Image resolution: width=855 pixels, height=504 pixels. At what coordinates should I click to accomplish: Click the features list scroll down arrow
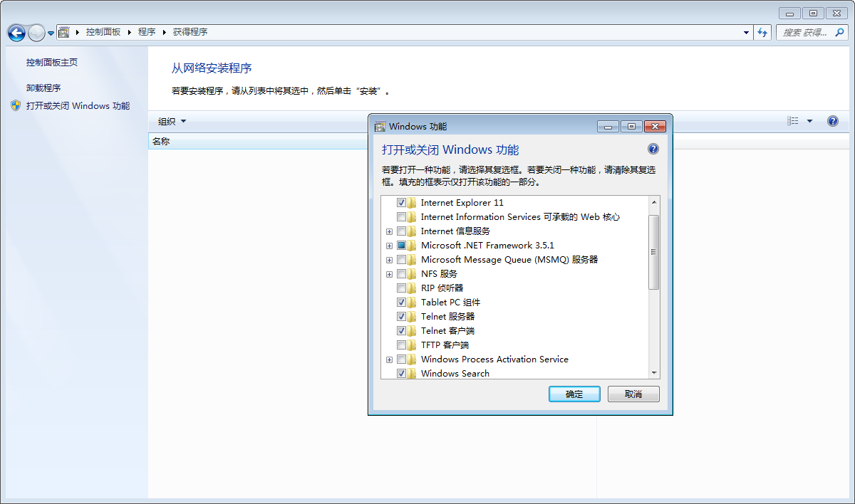click(653, 372)
